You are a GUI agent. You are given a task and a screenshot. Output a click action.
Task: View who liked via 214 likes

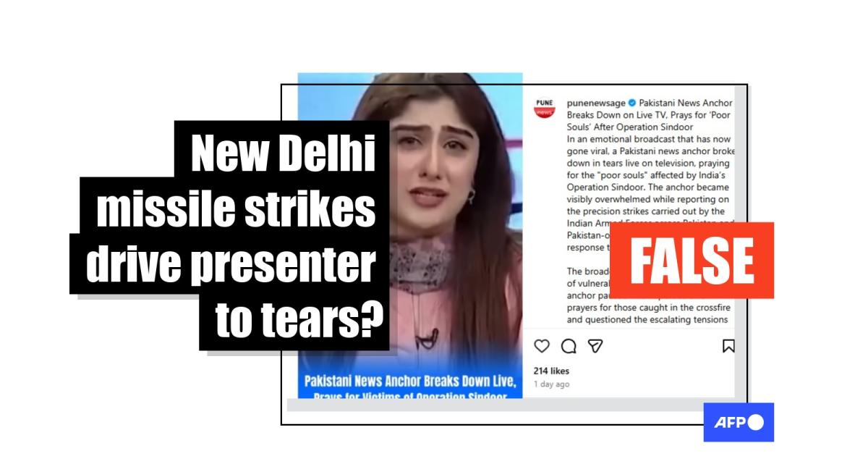pos(551,371)
